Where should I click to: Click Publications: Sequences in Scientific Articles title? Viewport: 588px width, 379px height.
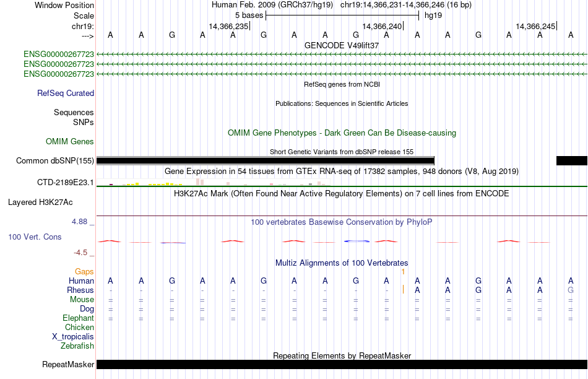tap(342, 103)
